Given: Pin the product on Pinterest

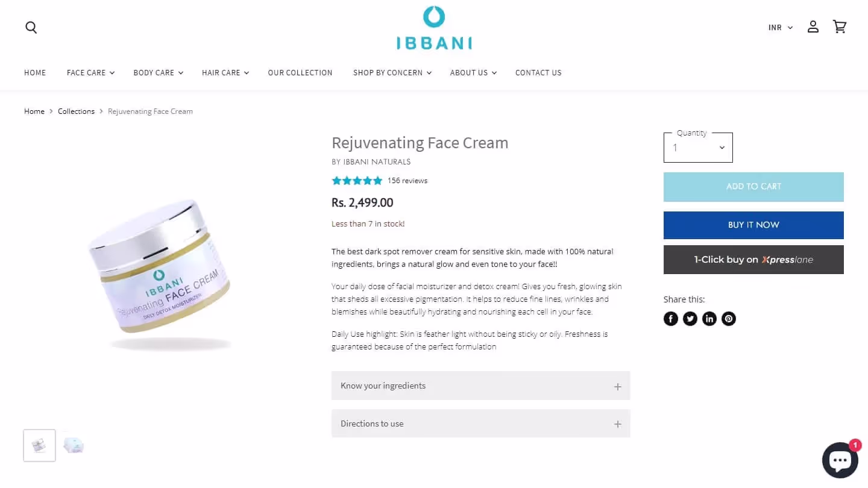Looking at the screenshot, I should point(728,318).
